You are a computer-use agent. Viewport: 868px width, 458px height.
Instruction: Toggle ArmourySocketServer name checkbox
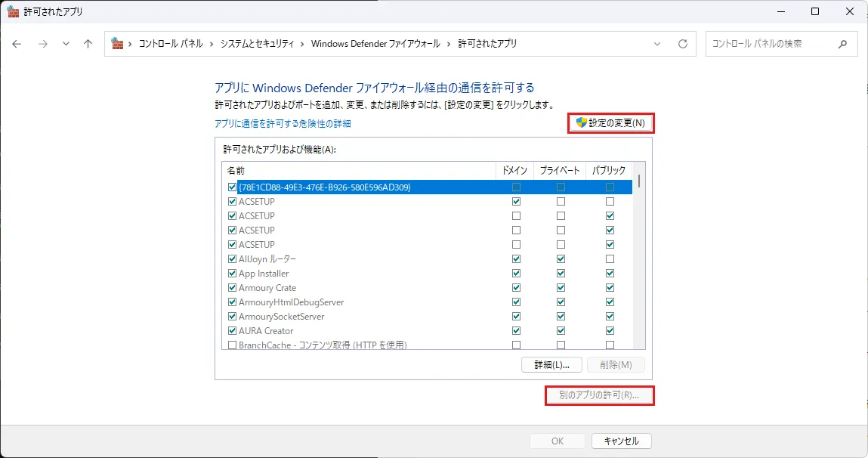[232, 317]
